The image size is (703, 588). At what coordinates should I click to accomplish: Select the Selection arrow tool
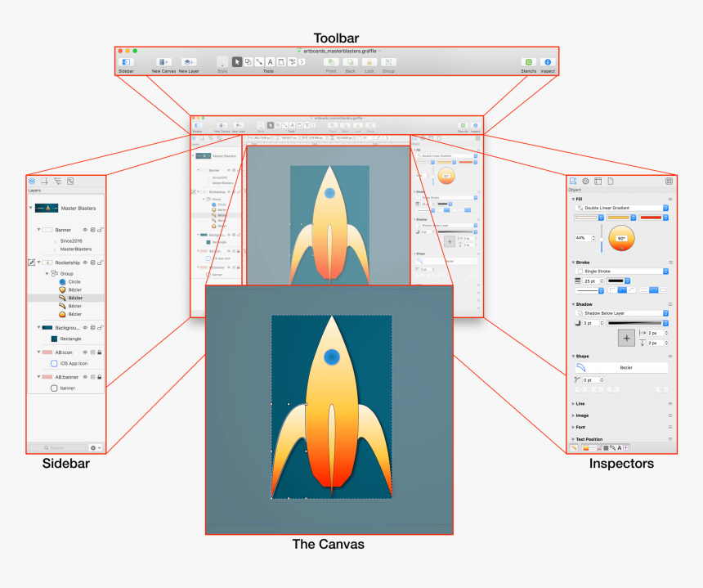coord(237,62)
